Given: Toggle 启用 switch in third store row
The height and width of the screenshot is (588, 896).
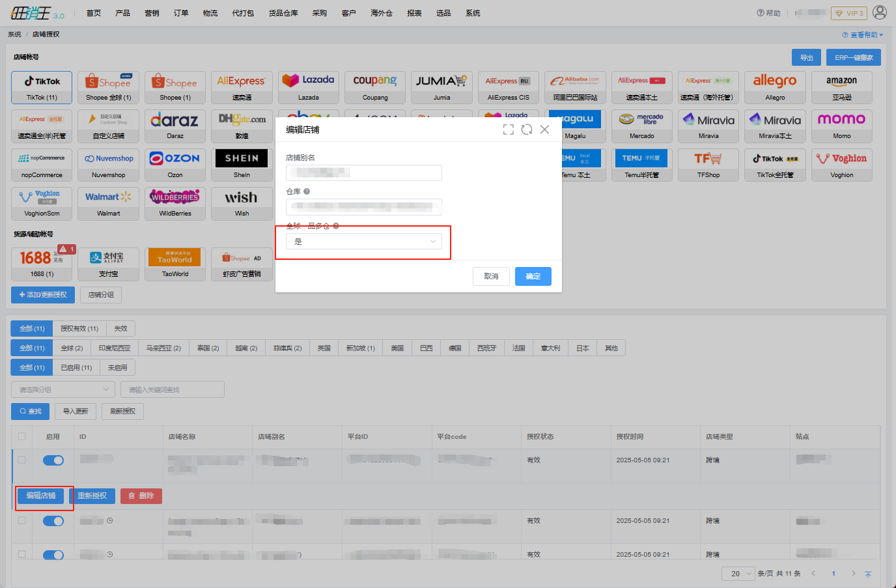Looking at the screenshot, I should 53,555.
